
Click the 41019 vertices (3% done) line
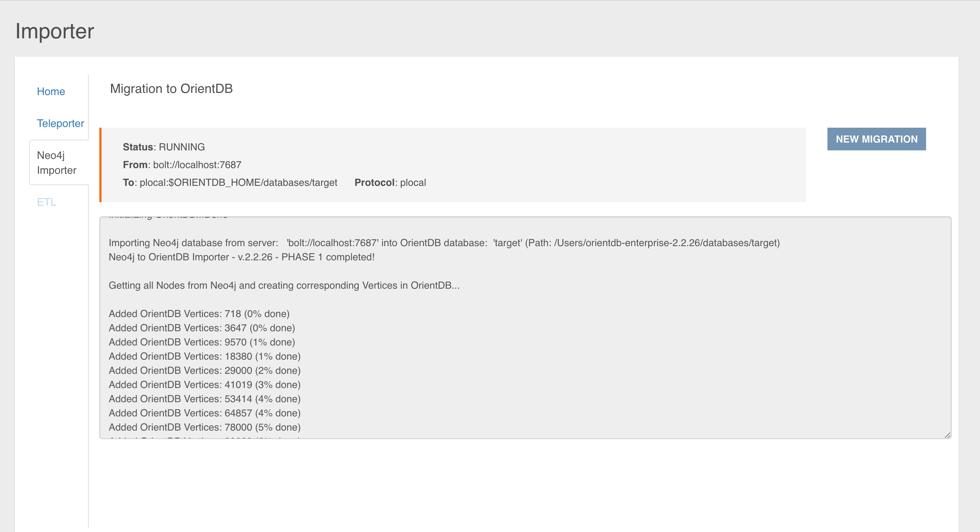coord(204,385)
